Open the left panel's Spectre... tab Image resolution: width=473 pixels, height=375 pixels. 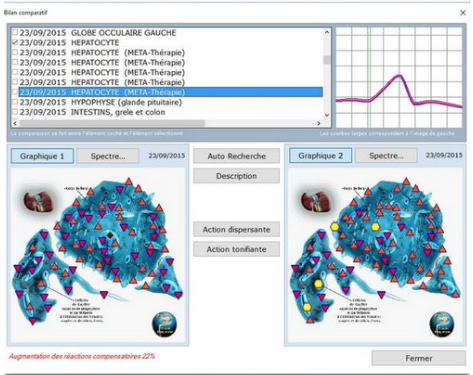tap(108, 156)
